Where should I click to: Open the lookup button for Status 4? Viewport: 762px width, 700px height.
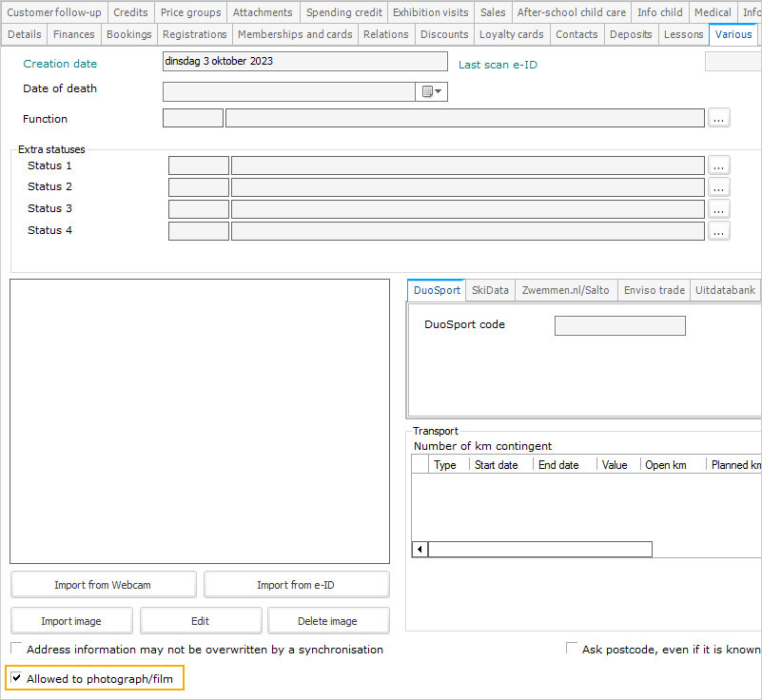[x=719, y=231]
